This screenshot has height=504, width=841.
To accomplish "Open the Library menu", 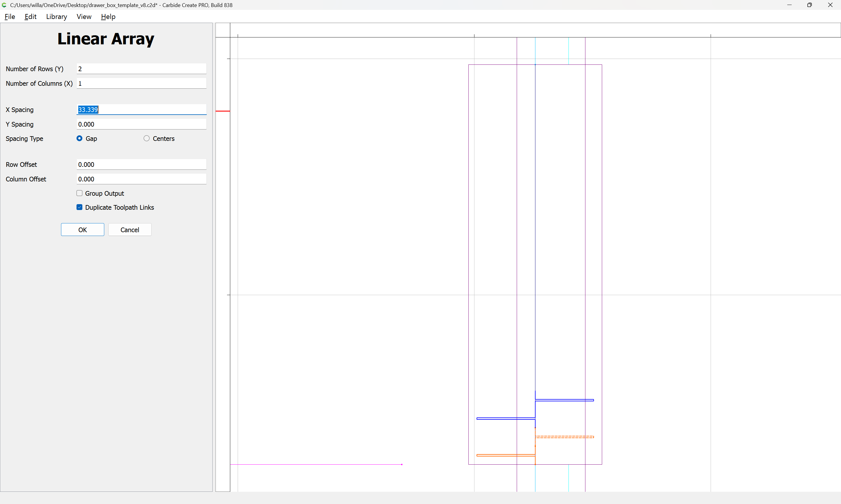I will 56,17.
